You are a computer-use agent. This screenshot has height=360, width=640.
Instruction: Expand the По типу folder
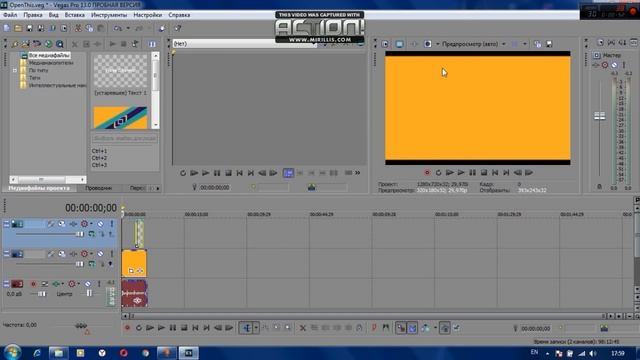tap(15, 70)
